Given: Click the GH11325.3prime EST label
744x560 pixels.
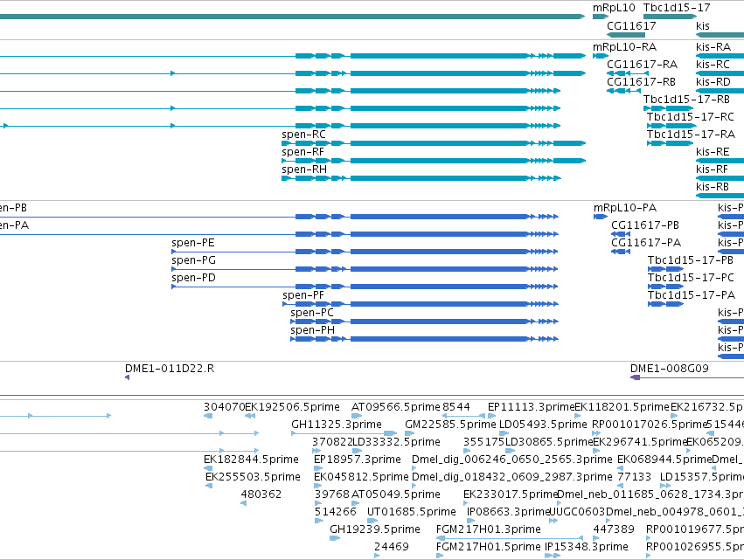Looking at the screenshot, I should click(x=337, y=425).
